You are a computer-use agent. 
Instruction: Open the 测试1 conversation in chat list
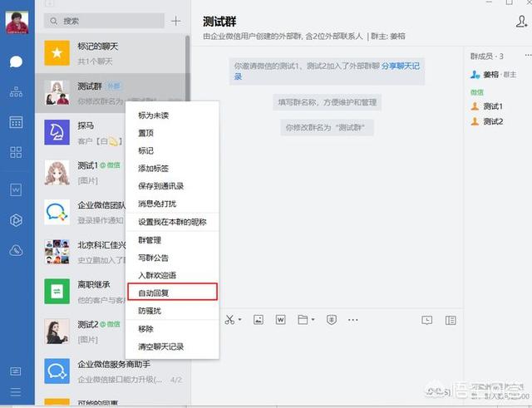pyautogui.click(x=81, y=172)
